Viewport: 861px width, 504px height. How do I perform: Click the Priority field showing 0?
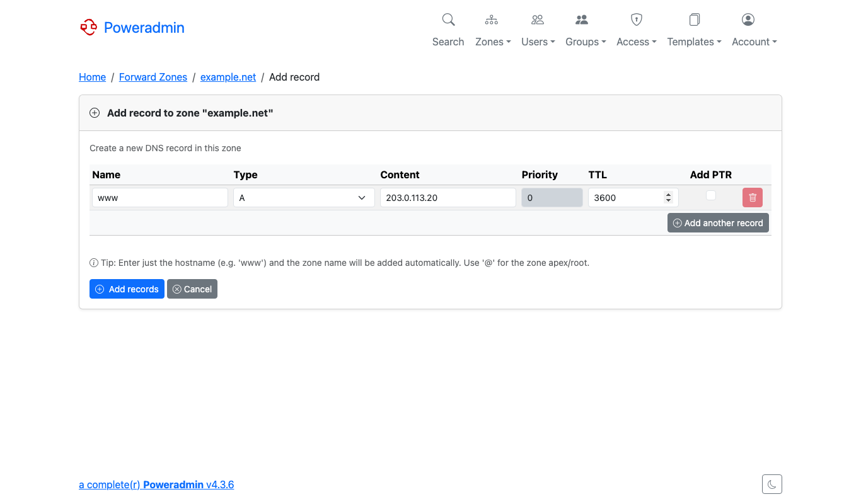tap(552, 198)
